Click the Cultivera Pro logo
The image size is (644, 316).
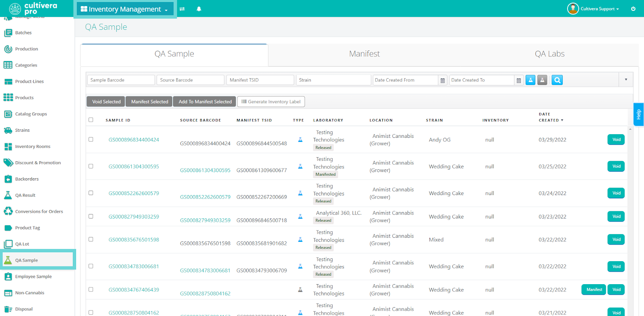pos(33,8)
